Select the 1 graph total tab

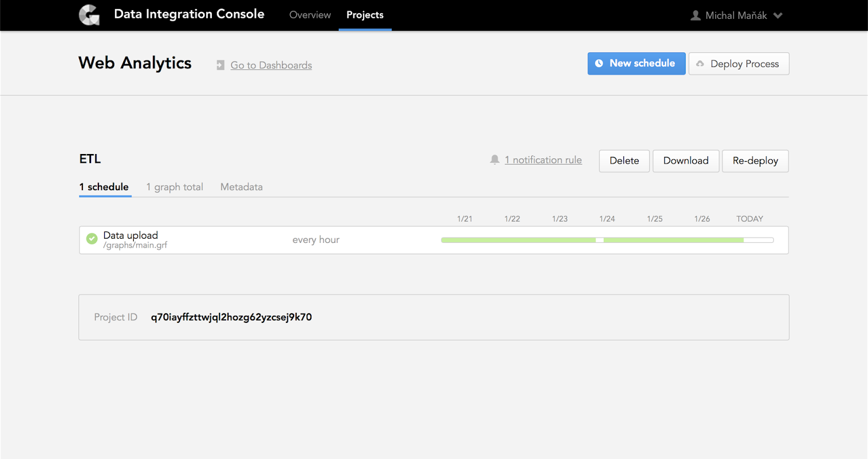coord(175,187)
